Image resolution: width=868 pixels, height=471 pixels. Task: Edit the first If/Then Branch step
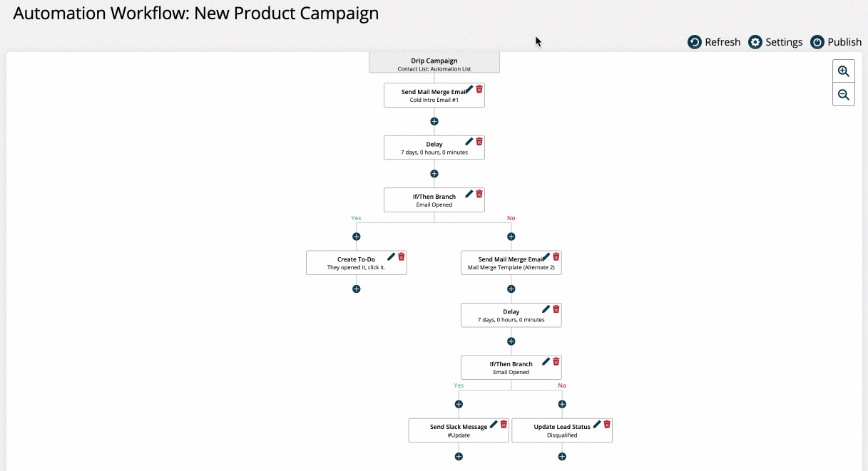(x=469, y=193)
